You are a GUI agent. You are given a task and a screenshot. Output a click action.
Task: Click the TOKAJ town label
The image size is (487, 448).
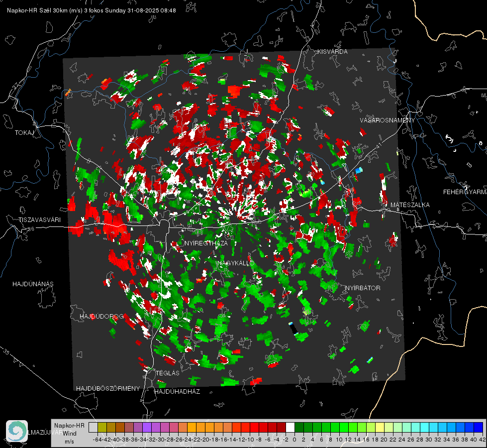(x=24, y=133)
